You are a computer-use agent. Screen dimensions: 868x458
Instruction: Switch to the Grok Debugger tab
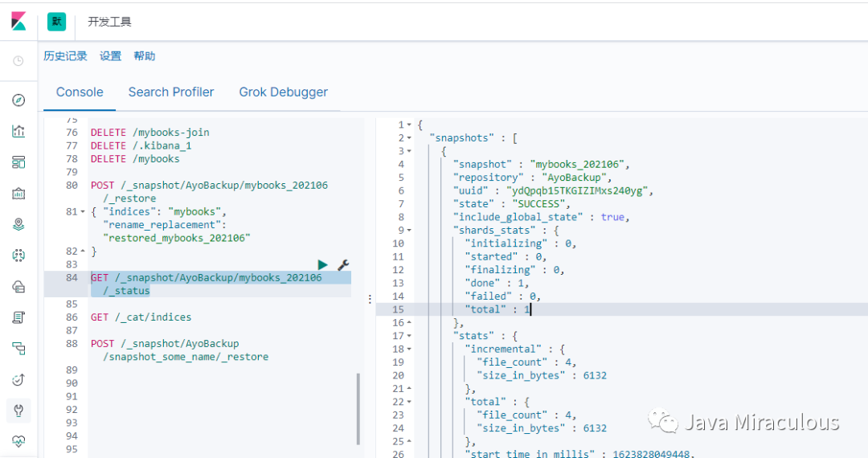(284, 92)
